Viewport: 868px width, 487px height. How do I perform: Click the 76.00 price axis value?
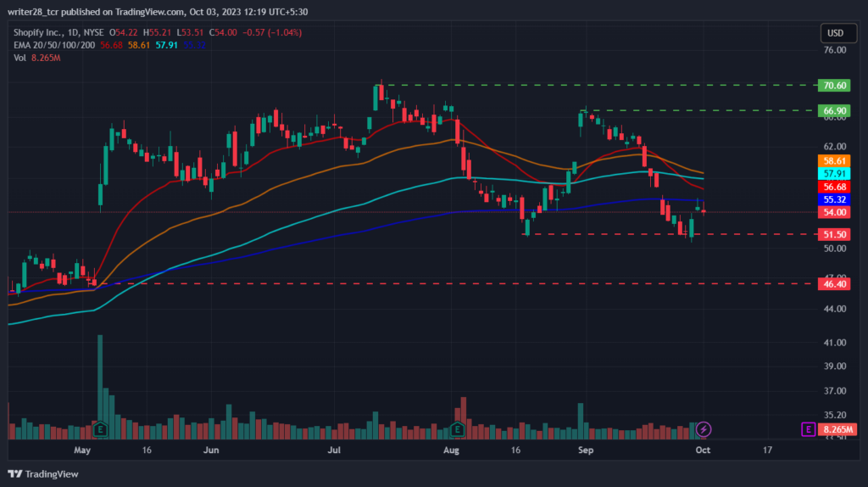tap(835, 50)
